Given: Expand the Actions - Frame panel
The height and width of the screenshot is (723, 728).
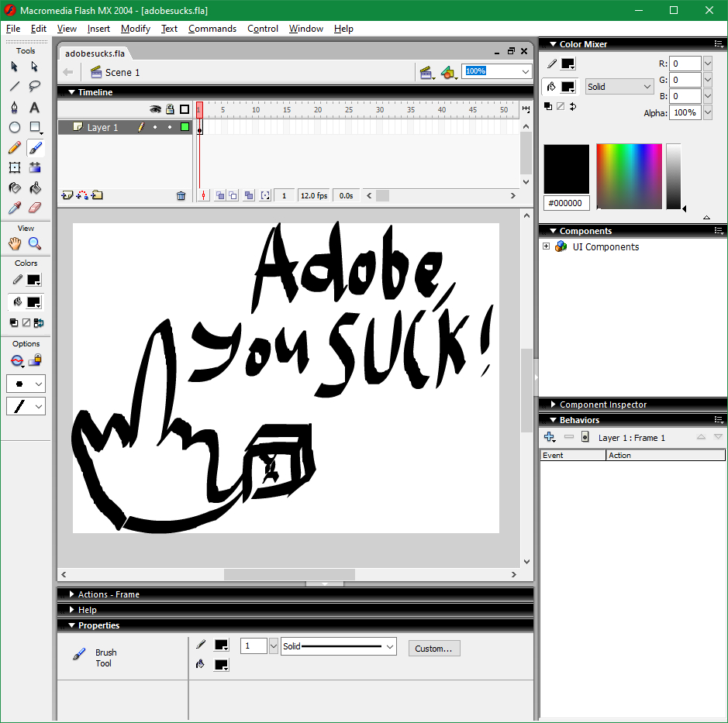Looking at the screenshot, I should click(x=109, y=594).
